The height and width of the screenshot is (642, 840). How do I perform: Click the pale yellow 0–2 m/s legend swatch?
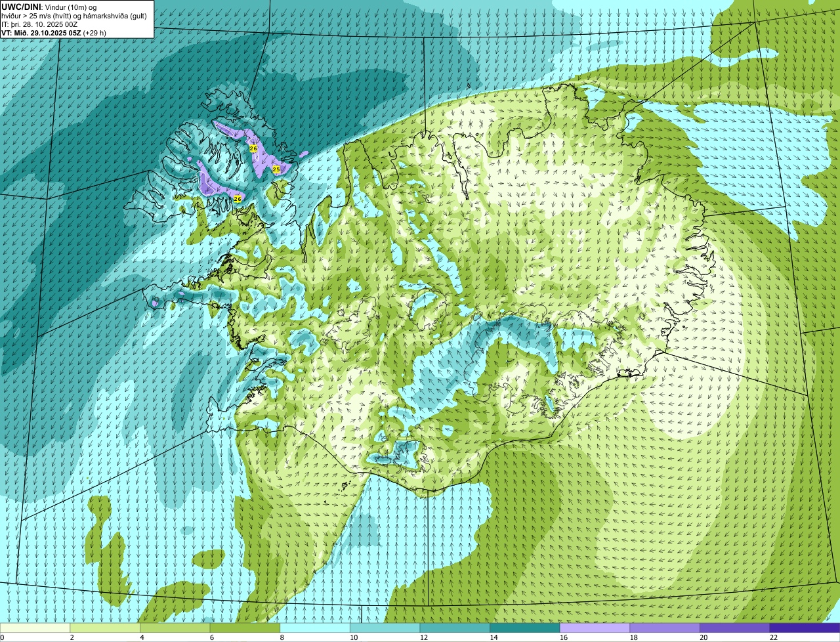(35, 628)
